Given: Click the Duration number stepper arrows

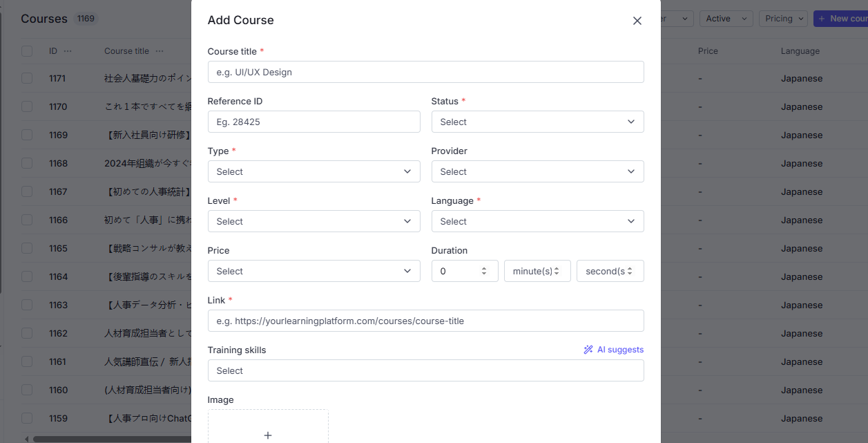Looking at the screenshot, I should point(484,271).
